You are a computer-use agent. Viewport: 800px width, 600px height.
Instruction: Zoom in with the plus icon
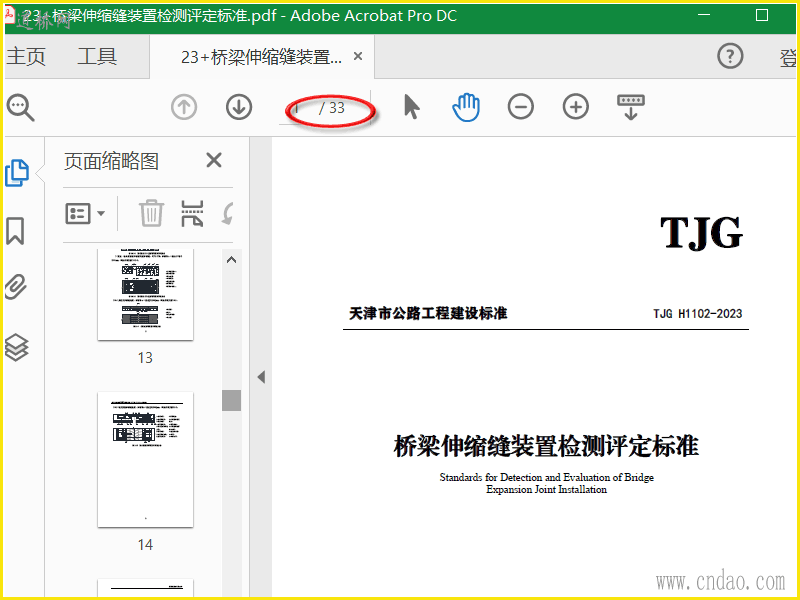[x=576, y=107]
